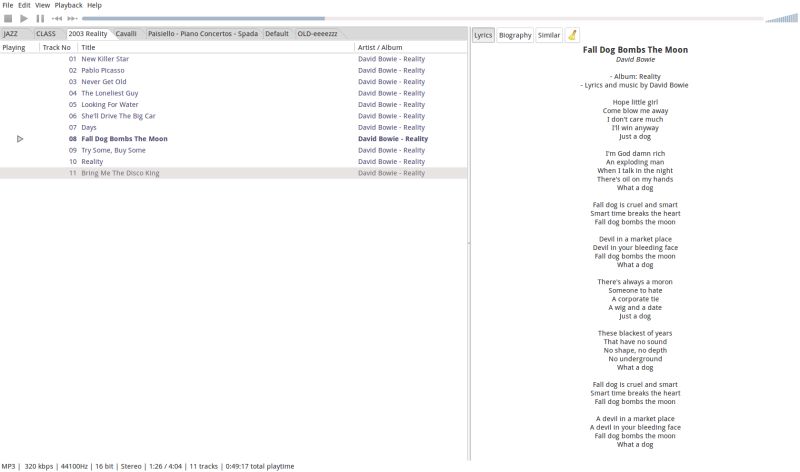Select track The Loneliest Guy
800x472 pixels.
(110, 93)
